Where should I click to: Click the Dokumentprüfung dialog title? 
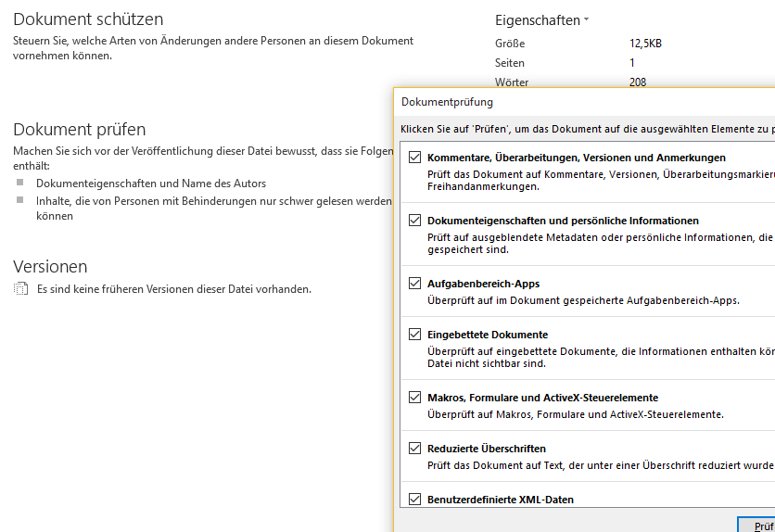pos(447,102)
